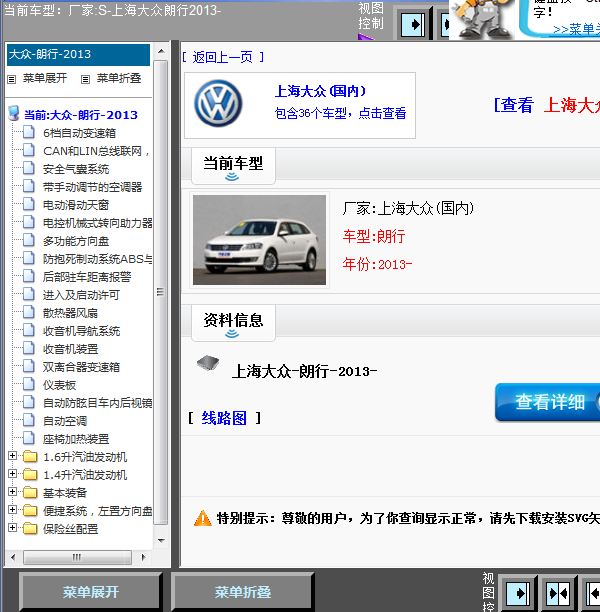Image resolution: width=600 pixels, height=612 pixels.
Task: Click the bottom 菜单折叠 button
Action: (242, 592)
